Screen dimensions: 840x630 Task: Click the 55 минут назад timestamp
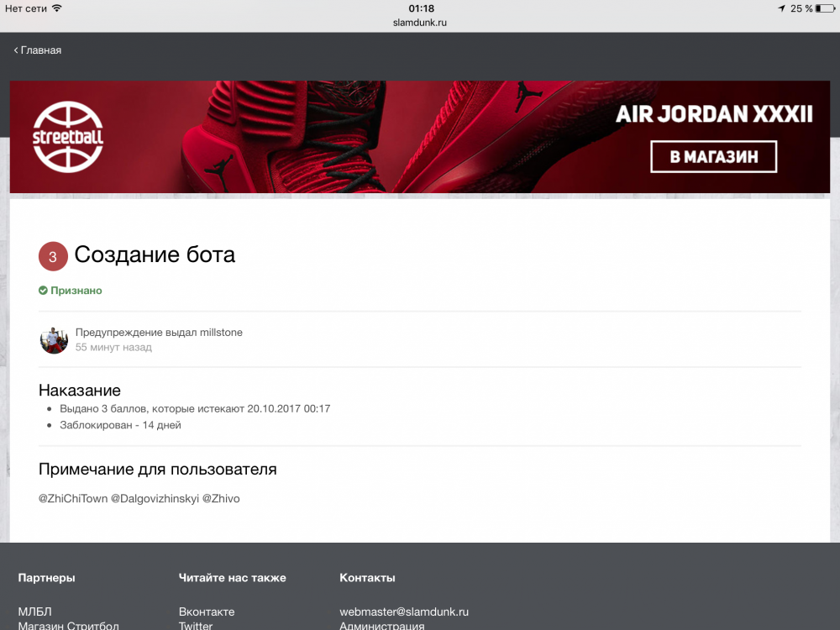113,348
